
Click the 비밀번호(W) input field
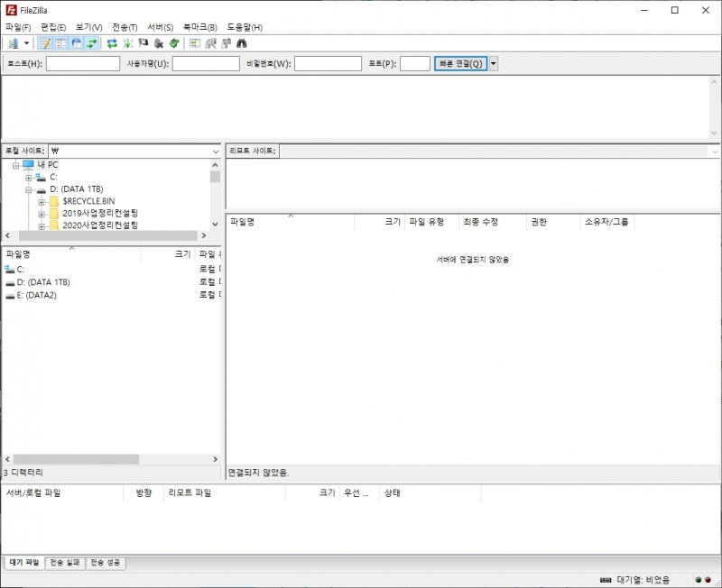(328, 63)
